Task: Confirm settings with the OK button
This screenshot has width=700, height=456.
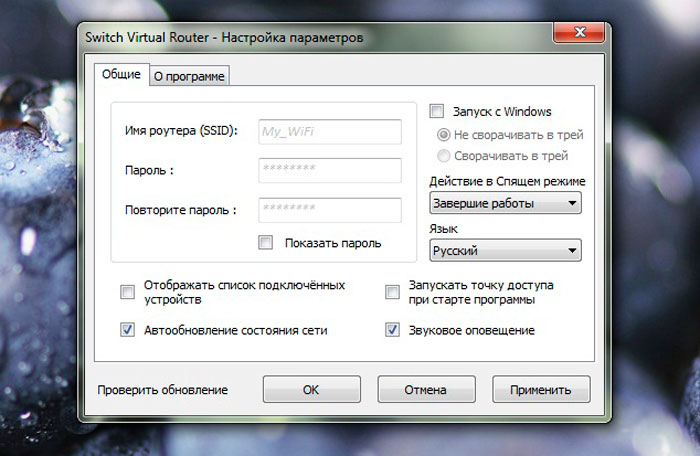Action: [312, 389]
